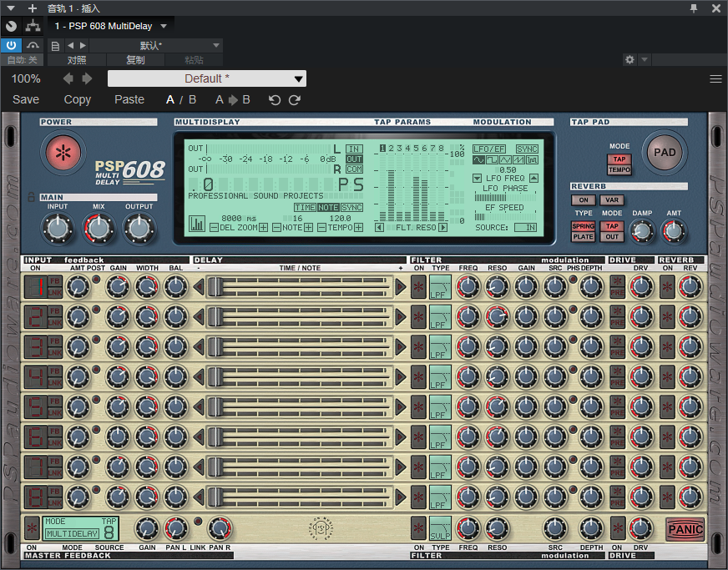728x570 pixels.
Task: Expand the dropdown arrow beside gear icon
Action: pos(645,59)
